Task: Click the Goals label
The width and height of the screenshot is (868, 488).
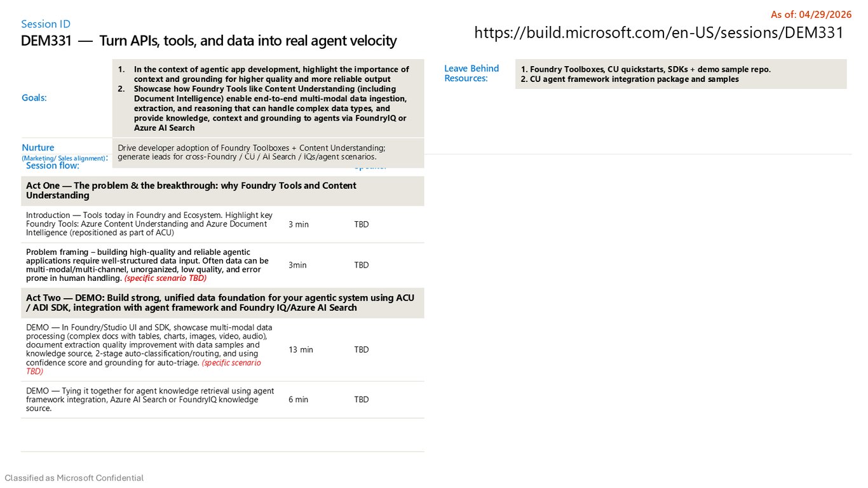Action: pyautogui.click(x=34, y=98)
